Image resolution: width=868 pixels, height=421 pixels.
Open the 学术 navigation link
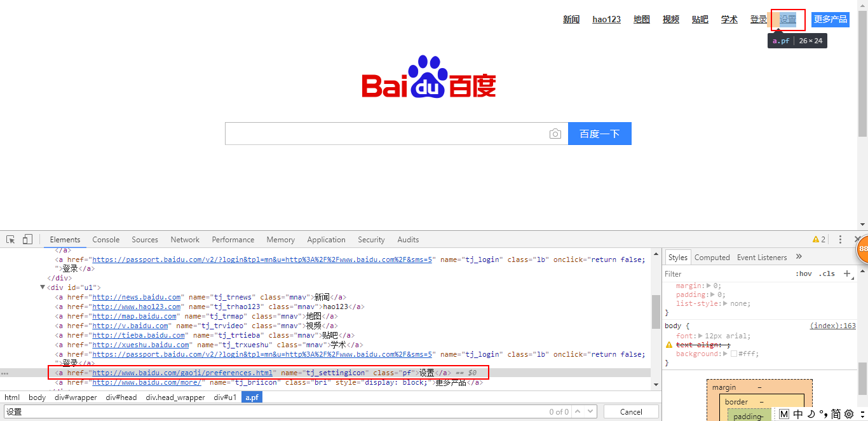pyautogui.click(x=729, y=20)
